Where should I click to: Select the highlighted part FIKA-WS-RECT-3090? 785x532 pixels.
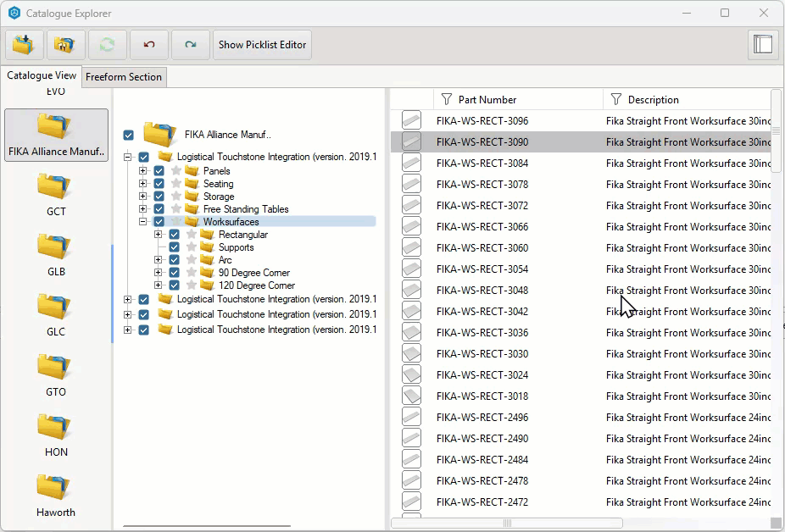[581, 142]
